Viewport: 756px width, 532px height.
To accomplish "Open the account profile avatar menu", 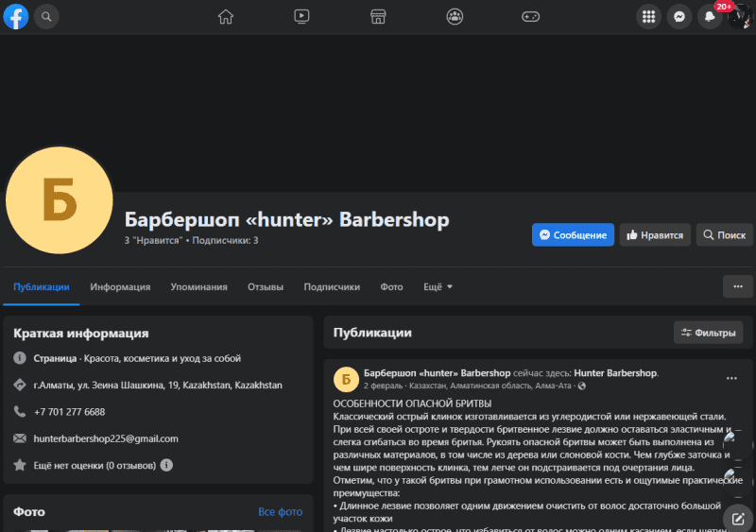I will click(740, 16).
